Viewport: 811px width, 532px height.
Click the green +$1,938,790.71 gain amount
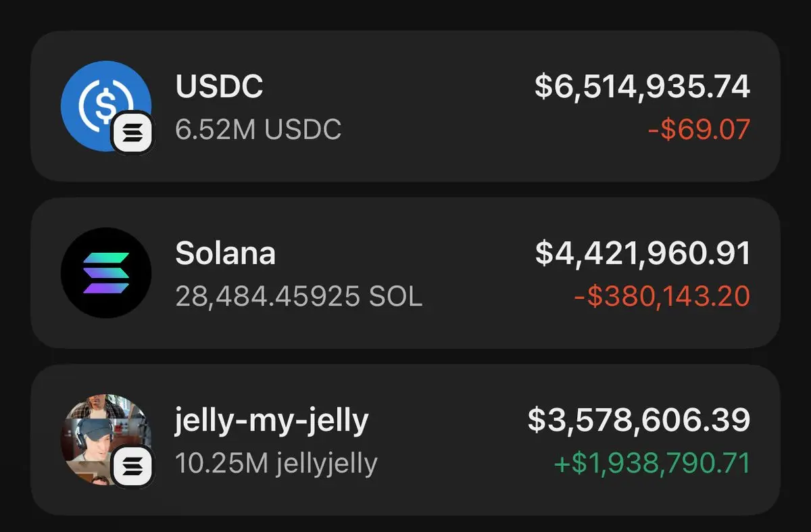click(652, 464)
